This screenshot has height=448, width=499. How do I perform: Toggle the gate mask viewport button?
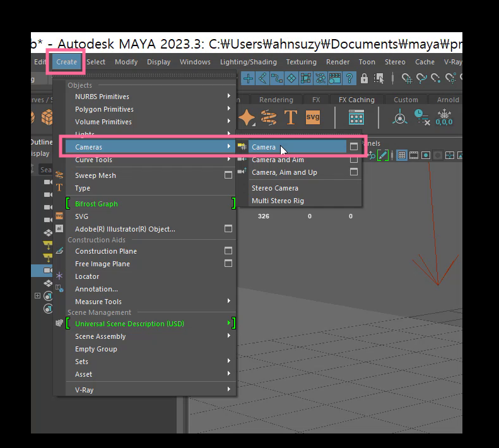[x=438, y=155]
